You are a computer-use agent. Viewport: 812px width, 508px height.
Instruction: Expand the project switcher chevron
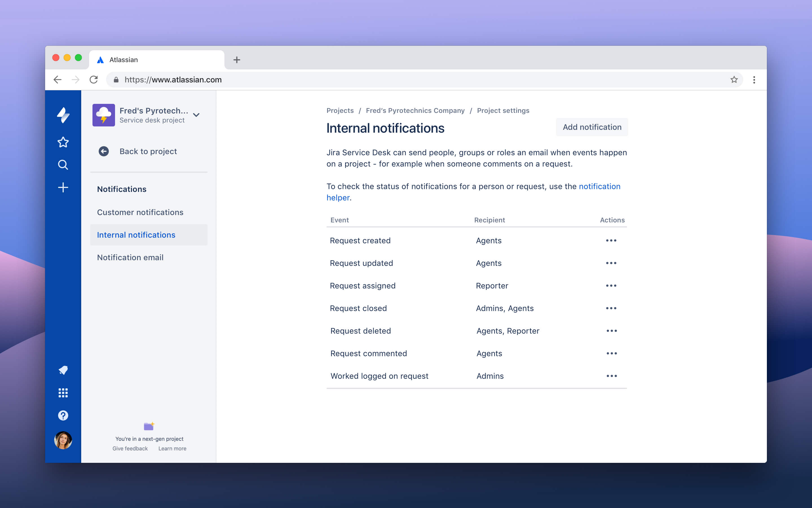pos(196,115)
